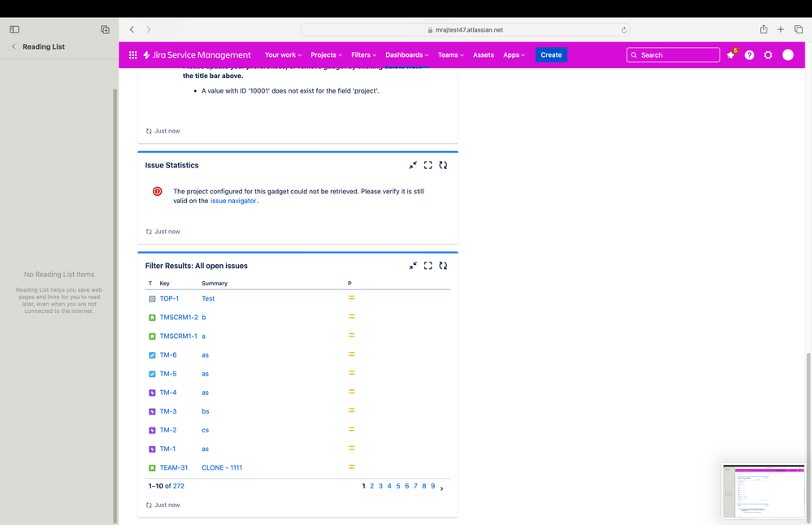The width and height of the screenshot is (812, 525).
Task: Click the priority icon for TOP-1
Action: [351, 297]
